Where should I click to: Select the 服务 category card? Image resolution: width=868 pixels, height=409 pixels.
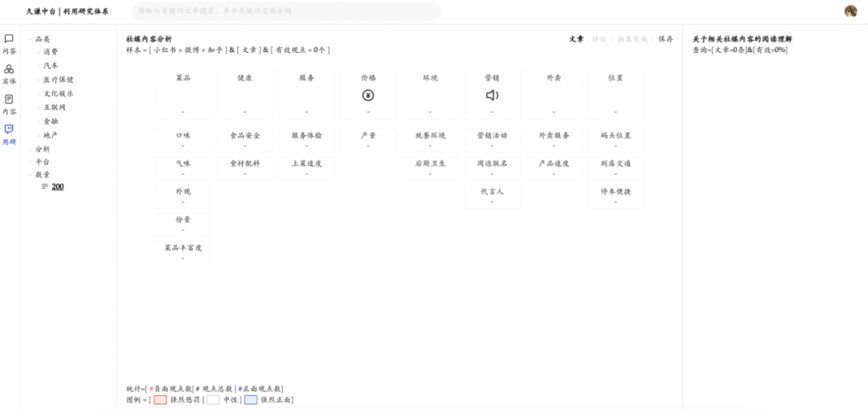[x=307, y=95]
